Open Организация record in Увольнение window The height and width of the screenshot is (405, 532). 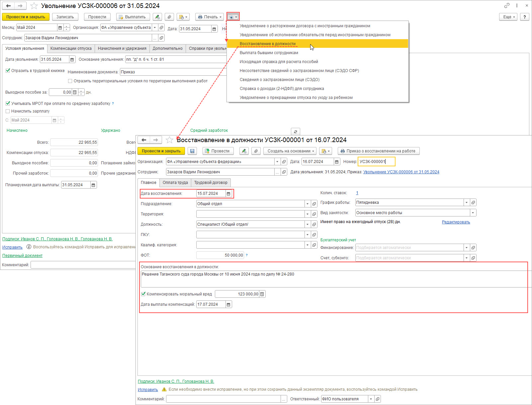161,28
